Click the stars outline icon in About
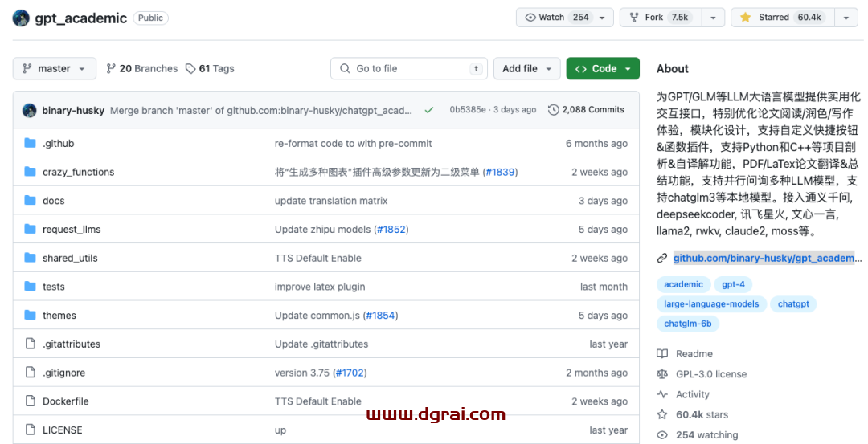The height and width of the screenshot is (444, 868). pyautogui.click(x=662, y=415)
